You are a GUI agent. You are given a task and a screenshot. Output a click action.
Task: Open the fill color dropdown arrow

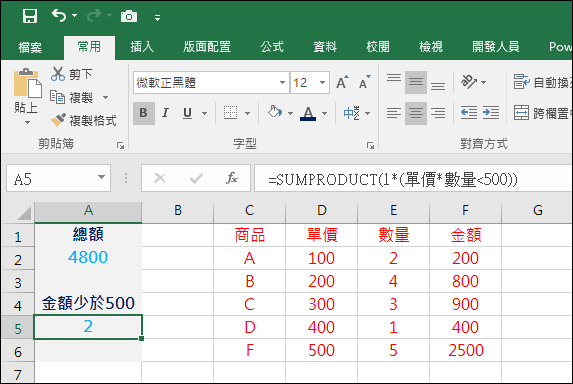pos(291,113)
